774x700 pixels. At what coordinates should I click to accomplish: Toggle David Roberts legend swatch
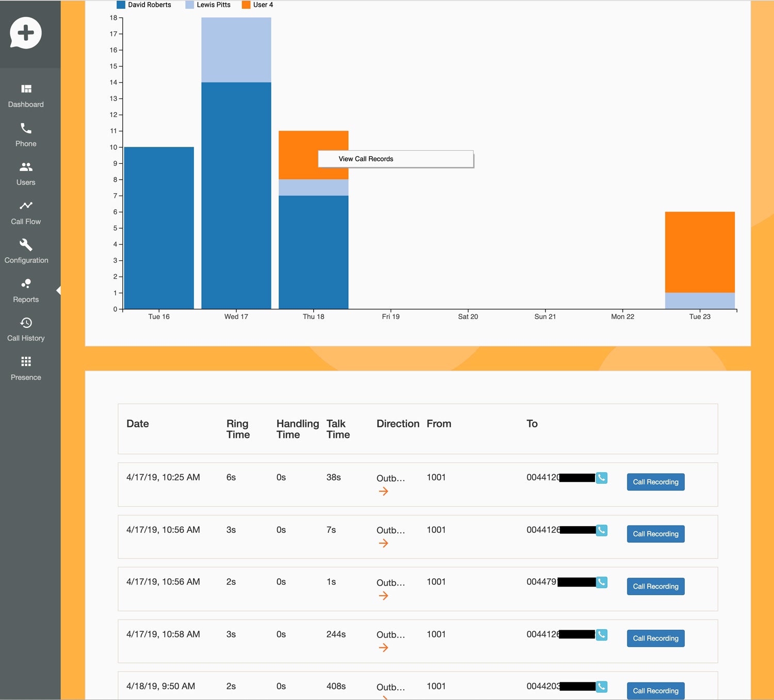coord(121,5)
